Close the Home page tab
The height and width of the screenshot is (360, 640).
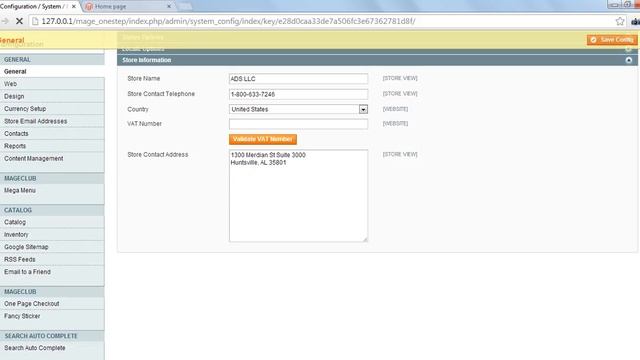[169, 7]
